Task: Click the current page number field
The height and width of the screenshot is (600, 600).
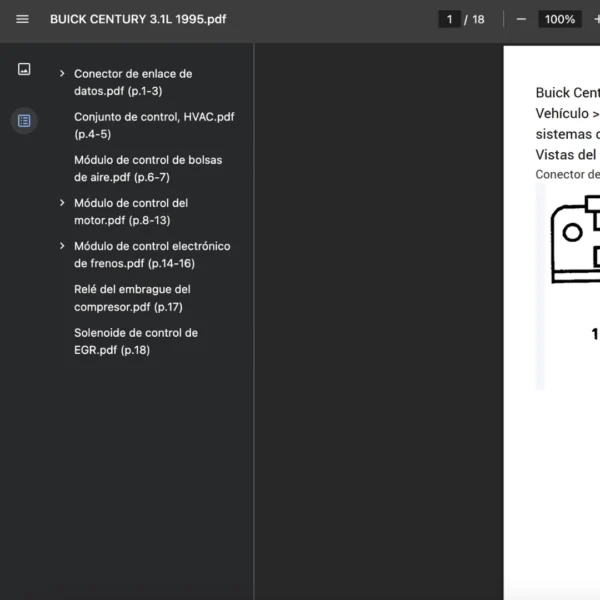Action: 450,19
